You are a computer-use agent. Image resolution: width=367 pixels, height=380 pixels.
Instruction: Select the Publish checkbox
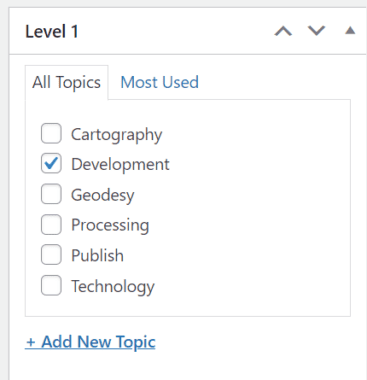coord(51,255)
